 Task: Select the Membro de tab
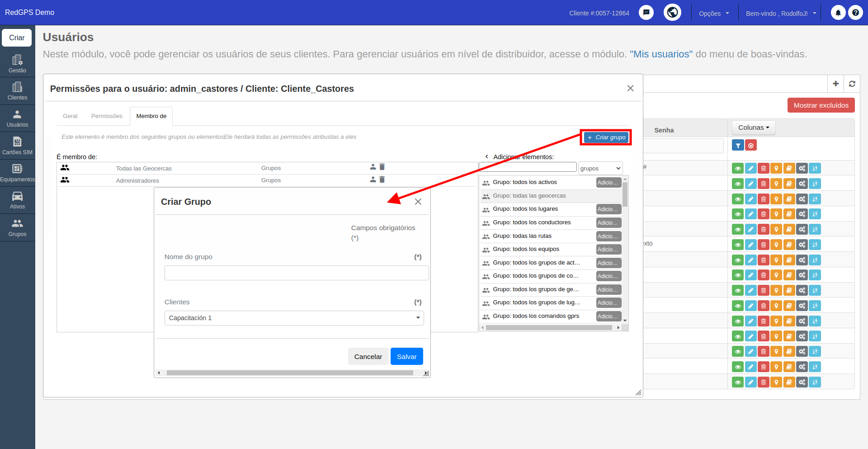pos(151,116)
